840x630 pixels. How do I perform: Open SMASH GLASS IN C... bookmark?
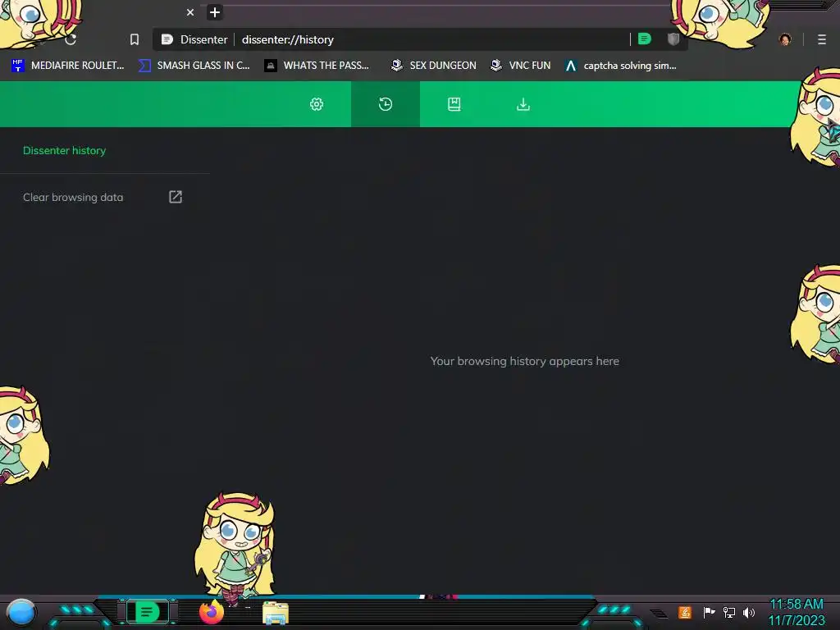coord(194,66)
